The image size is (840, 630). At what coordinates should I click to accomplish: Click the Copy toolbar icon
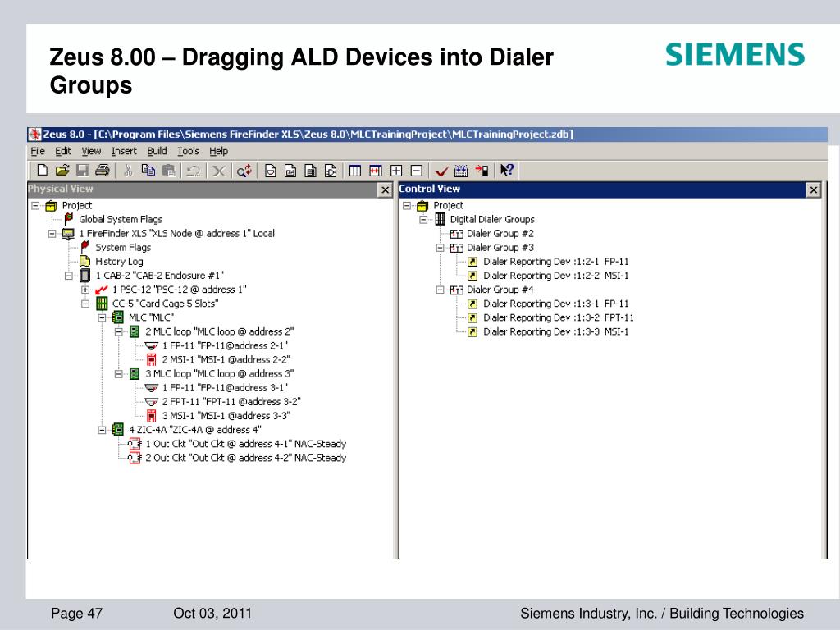pyautogui.click(x=148, y=171)
